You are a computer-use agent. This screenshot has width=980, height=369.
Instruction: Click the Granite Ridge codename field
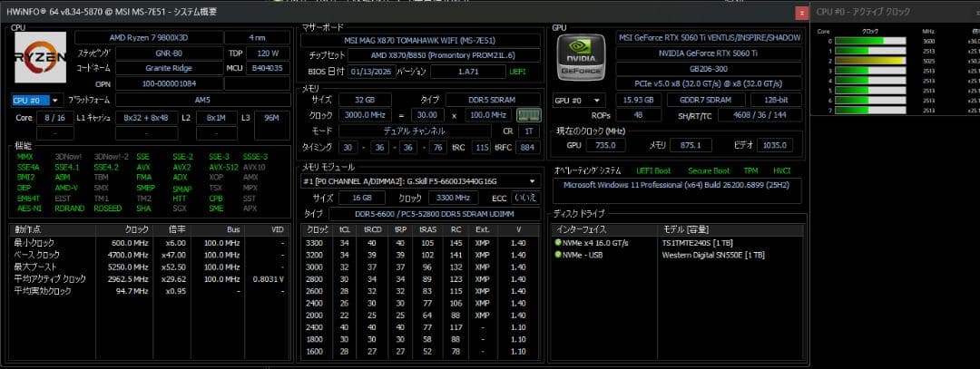(169, 68)
